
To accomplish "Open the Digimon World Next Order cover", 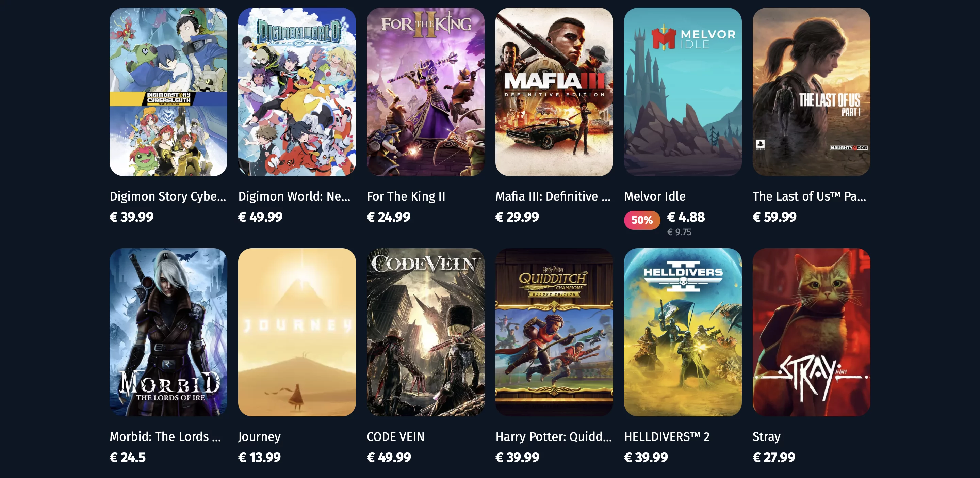I will (x=297, y=92).
